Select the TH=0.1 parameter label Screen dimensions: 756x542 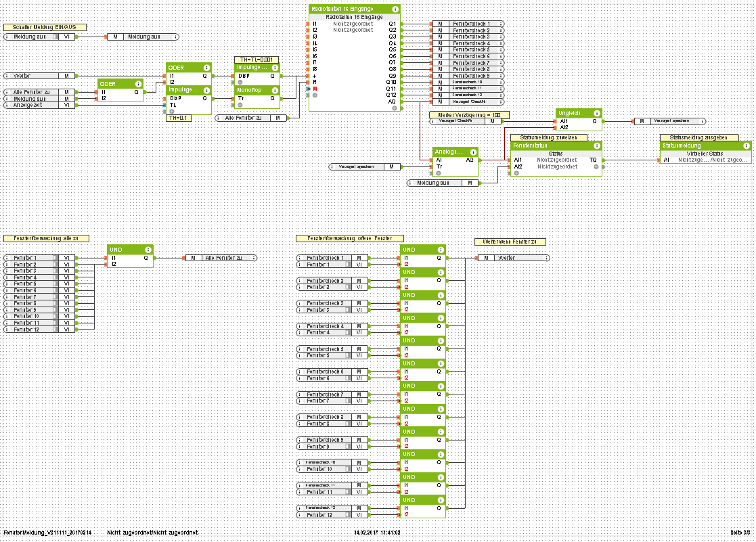[x=178, y=118]
